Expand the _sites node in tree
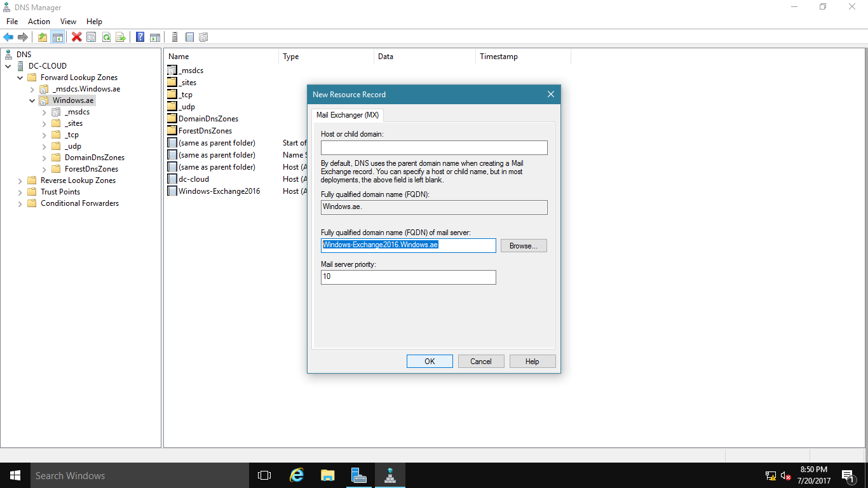Image resolution: width=868 pixels, height=488 pixels. [x=44, y=123]
